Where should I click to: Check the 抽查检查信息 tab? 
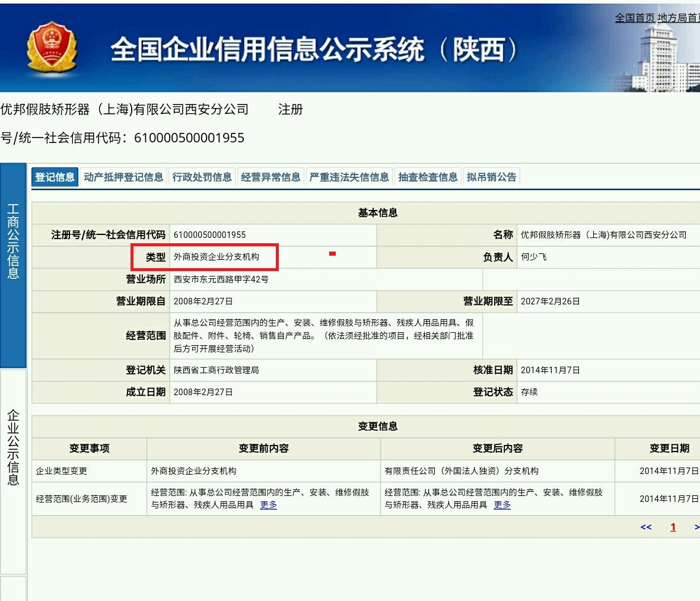coord(427,176)
